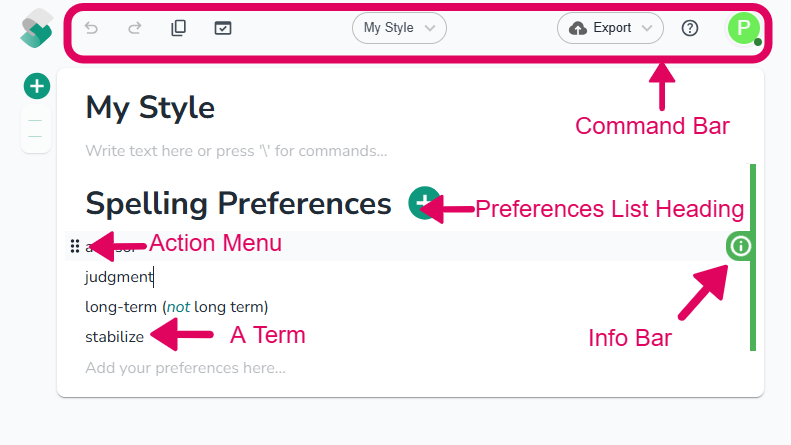Click the green plus icon in left sidebar
This screenshot has height=445, width=791.
coord(37,86)
